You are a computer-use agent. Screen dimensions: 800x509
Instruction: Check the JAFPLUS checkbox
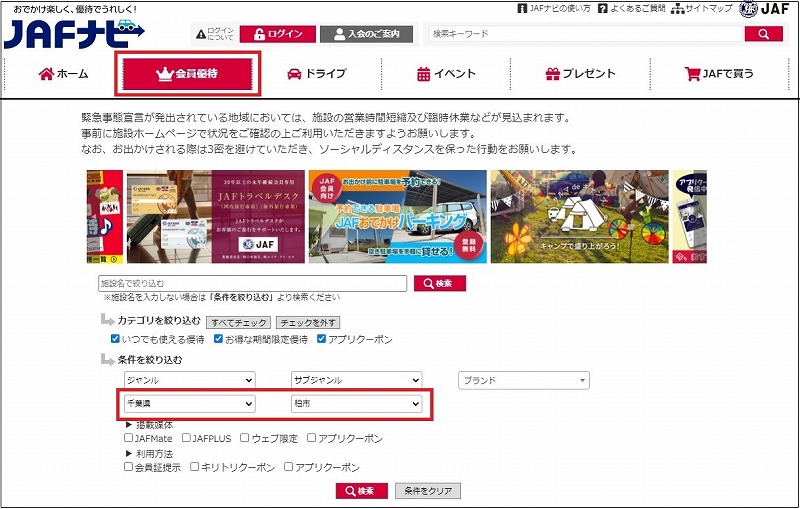pyautogui.click(x=186, y=438)
